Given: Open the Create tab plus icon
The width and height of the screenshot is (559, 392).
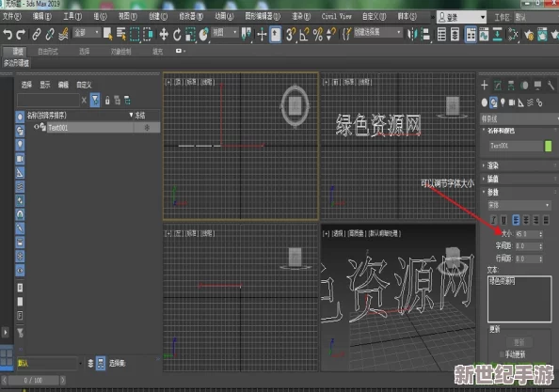Looking at the screenshot, I should (x=484, y=86).
